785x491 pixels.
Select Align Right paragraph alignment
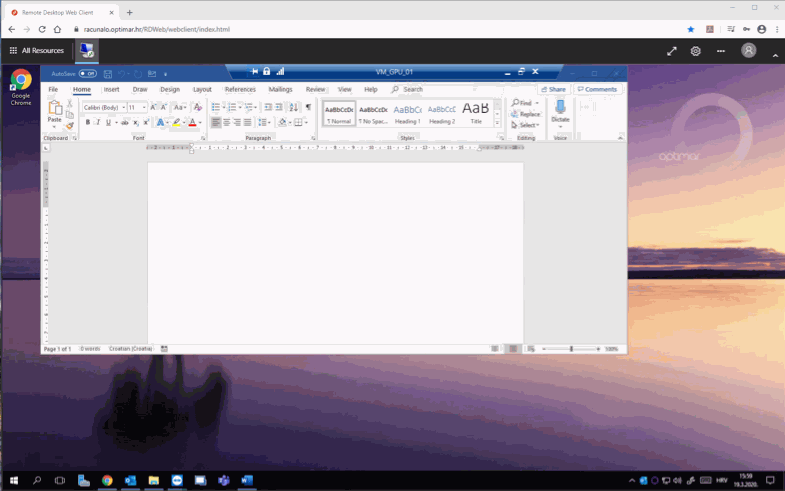pyautogui.click(x=237, y=122)
